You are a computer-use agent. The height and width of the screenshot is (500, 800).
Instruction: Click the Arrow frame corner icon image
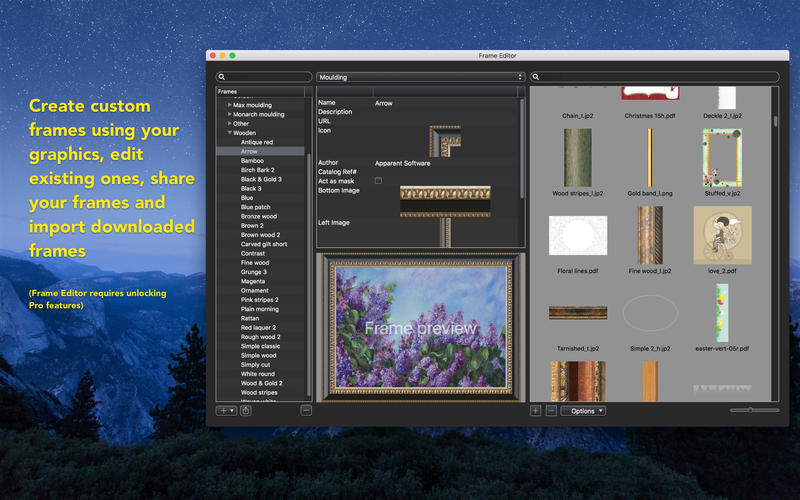[x=444, y=140]
